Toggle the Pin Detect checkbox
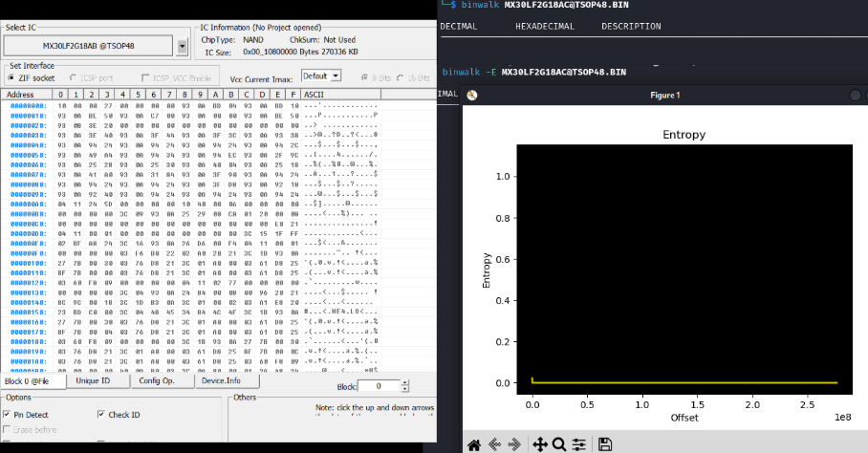Viewport: 868px width, 453px height. tap(9, 415)
